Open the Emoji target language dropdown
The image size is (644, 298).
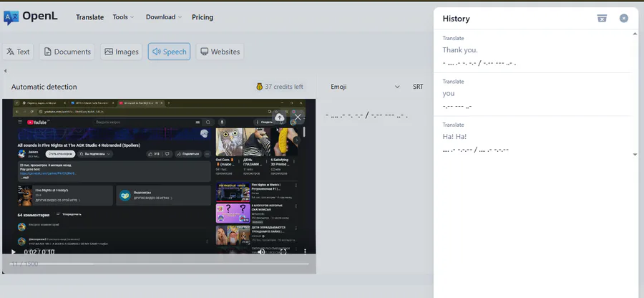[365, 87]
